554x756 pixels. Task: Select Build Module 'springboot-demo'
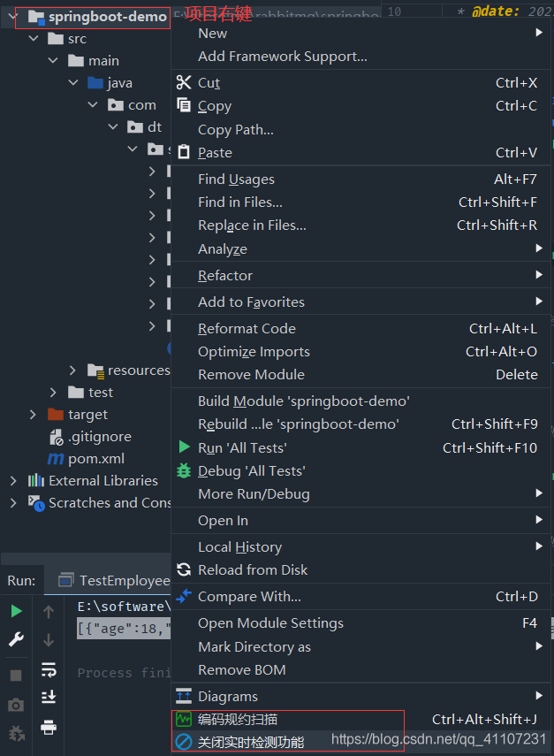(x=303, y=401)
